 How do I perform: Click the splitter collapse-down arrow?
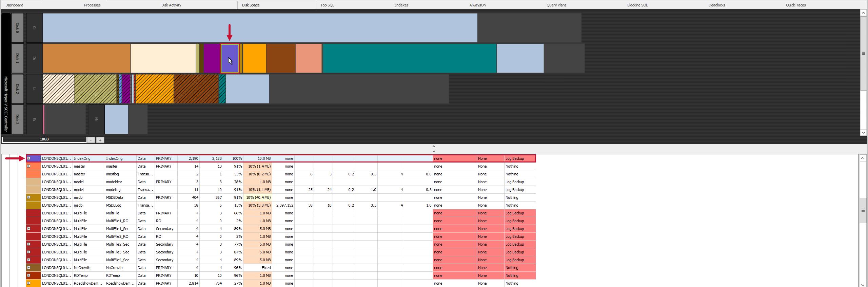point(434,151)
